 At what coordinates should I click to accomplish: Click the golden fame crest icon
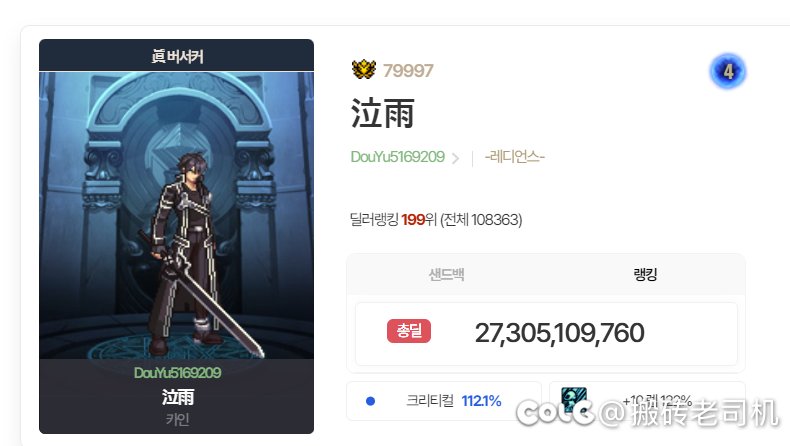pyautogui.click(x=364, y=70)
